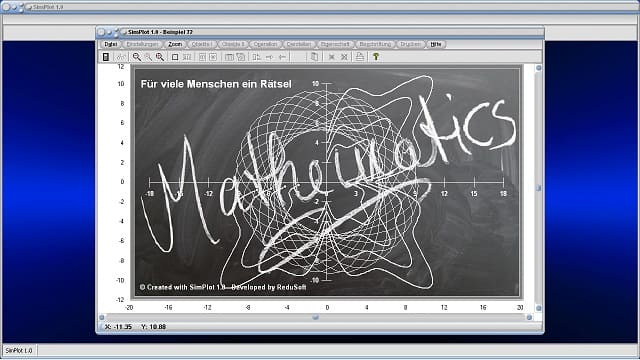The width and height of the screenshot is (640, 360).
Task: Click the third magnifier zoom icon
Action: pyautogui.click(x=160, y=57)
